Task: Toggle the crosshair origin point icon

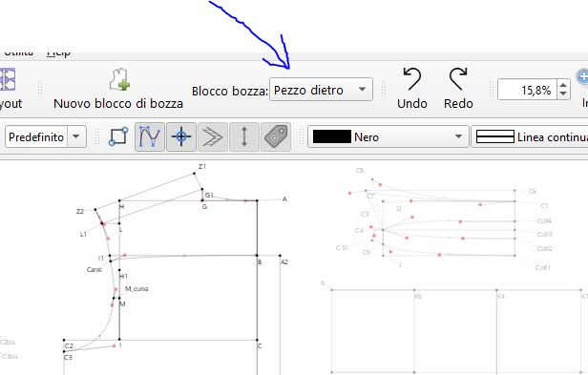Action: click(x=181, y=136)
